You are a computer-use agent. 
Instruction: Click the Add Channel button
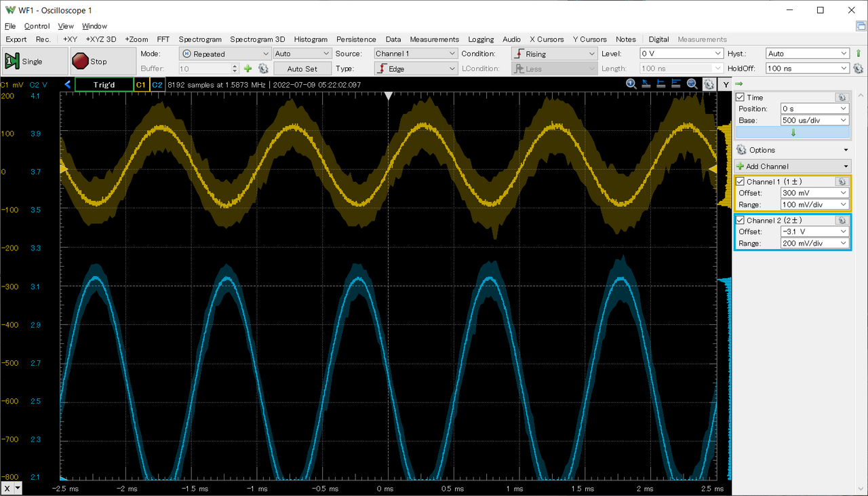(x=792, y=166)
